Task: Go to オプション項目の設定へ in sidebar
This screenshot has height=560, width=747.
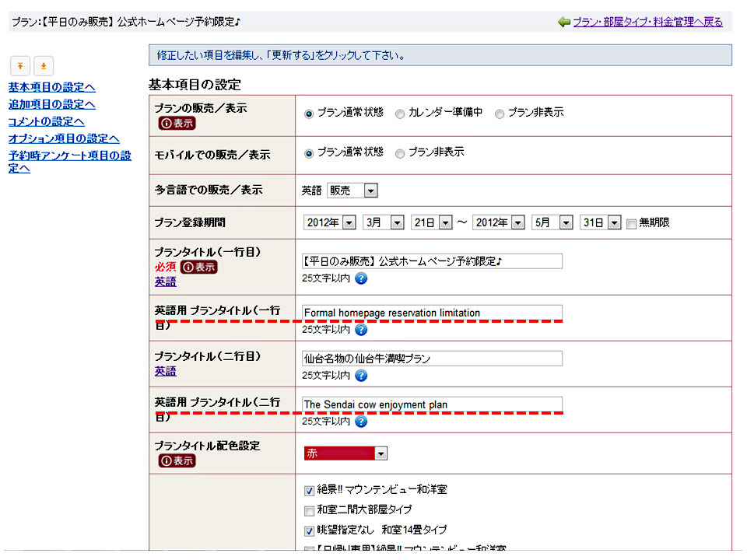Action: [x=64, y=138]
